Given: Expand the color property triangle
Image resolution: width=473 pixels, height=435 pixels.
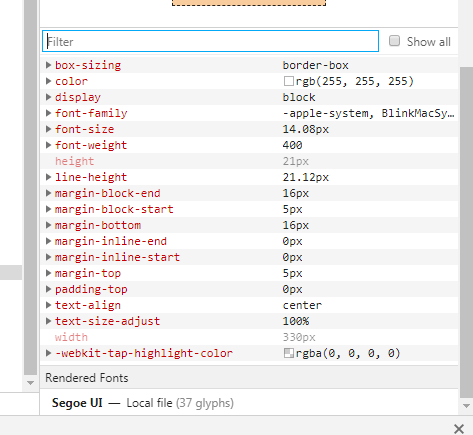Looking at the screenshot, I should tap(48, 81).
